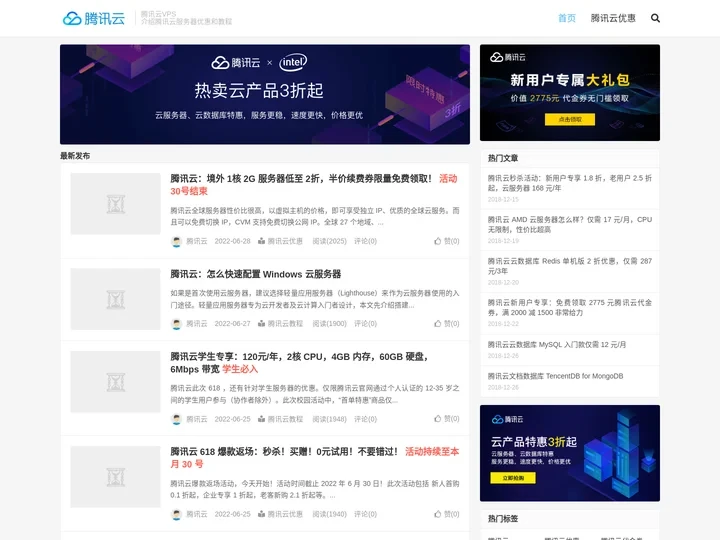
Task: Open 评论(0) on the 2022-06-28 post
Action: click(x=366, y=241)
